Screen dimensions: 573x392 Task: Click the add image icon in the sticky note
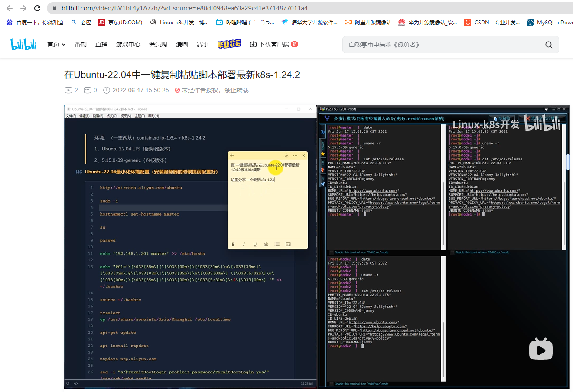[x=288, y=245]
